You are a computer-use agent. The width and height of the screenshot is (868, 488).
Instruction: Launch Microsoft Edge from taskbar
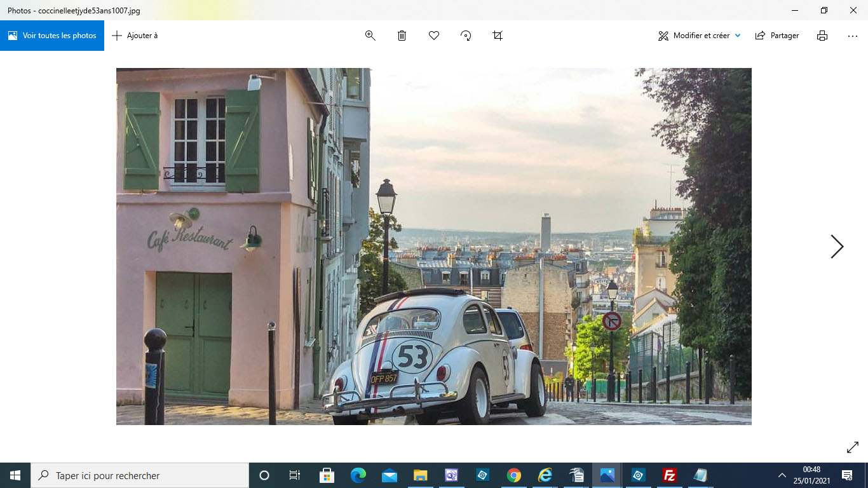(x=358, y=475)
